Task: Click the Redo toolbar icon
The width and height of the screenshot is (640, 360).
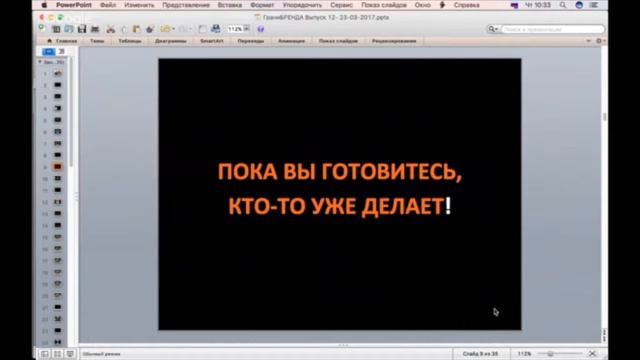Action: [x=183, y=29]
